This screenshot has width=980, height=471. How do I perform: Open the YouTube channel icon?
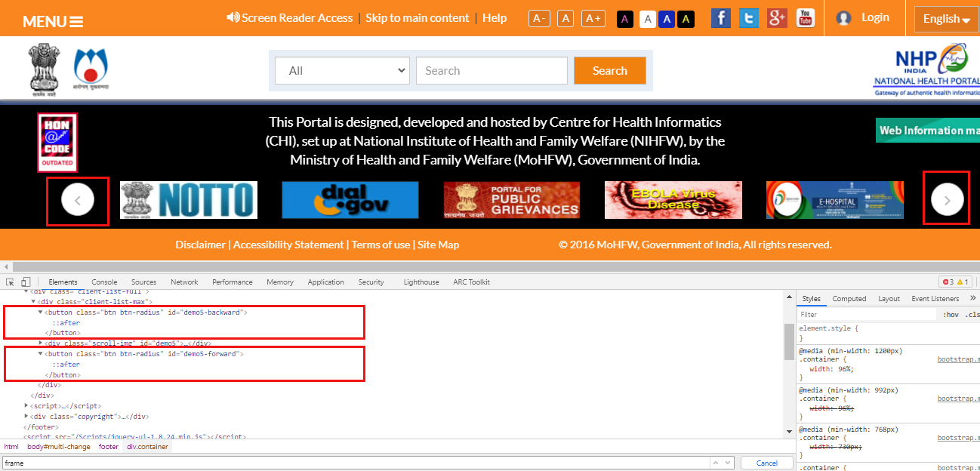pos(806,18)
